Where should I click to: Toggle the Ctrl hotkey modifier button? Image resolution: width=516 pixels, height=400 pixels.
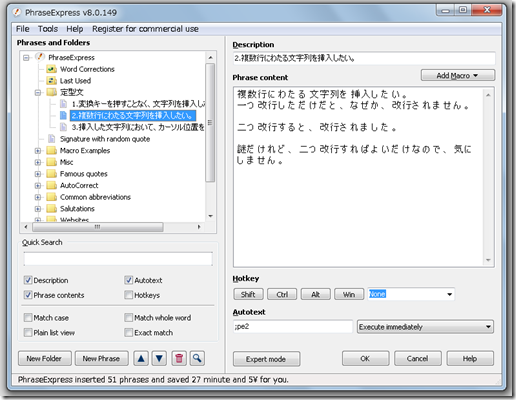(282, 294)
